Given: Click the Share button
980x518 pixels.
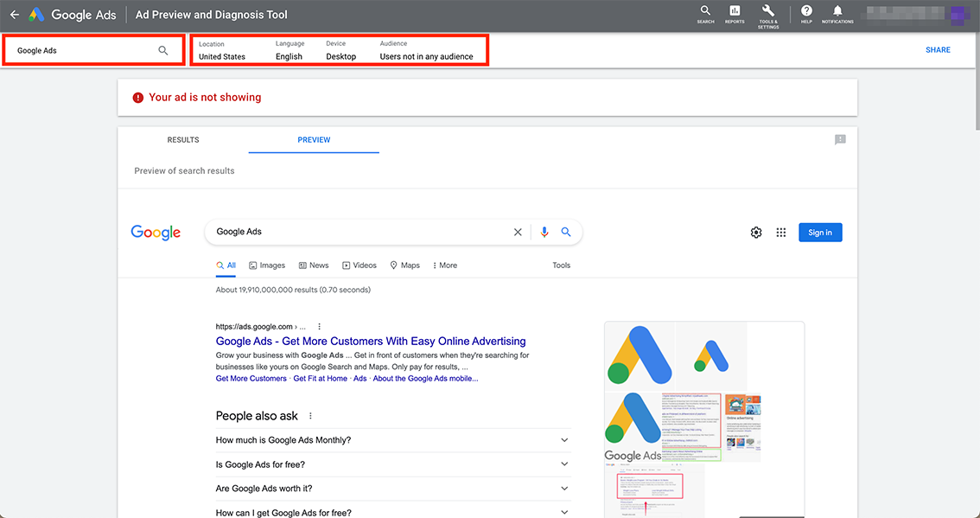Looking at the screenshot, I should tap(938, 50).
